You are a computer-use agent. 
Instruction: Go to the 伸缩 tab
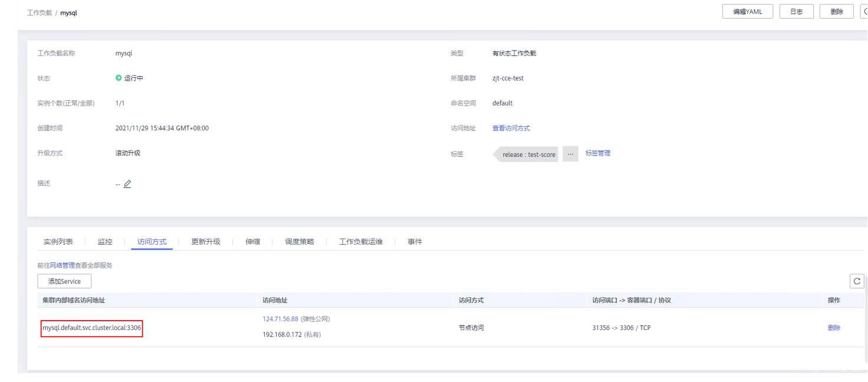coord(252,242)
